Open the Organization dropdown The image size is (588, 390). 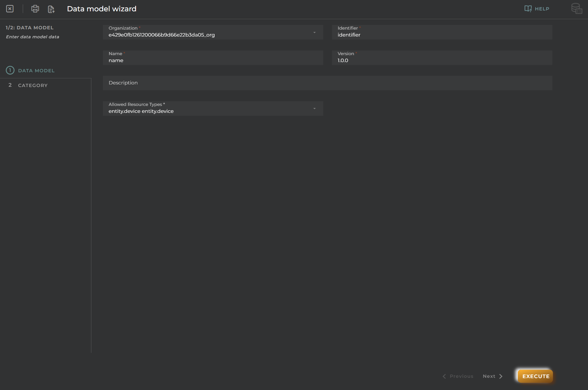coord(213,32)
